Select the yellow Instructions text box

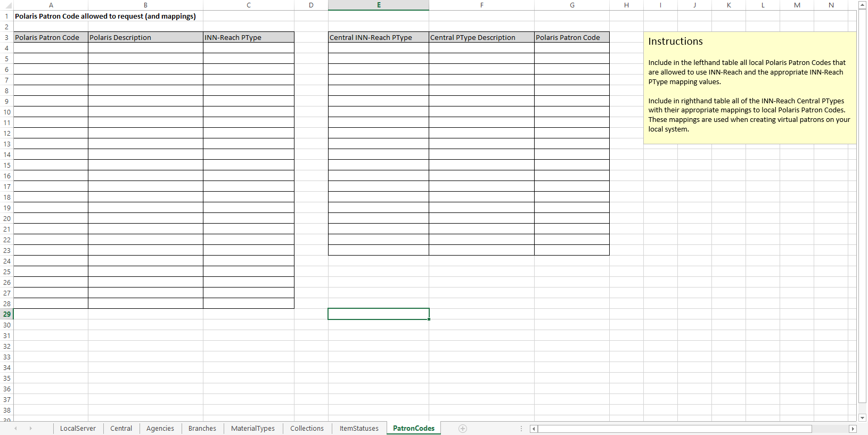point(749,88)
